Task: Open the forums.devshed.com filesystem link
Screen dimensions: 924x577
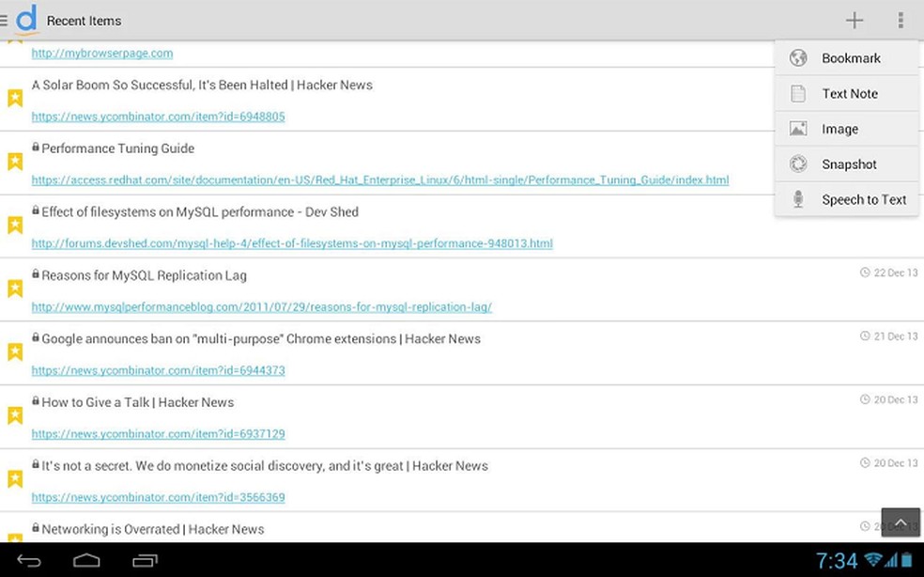Action: click(x=292, y=243)
